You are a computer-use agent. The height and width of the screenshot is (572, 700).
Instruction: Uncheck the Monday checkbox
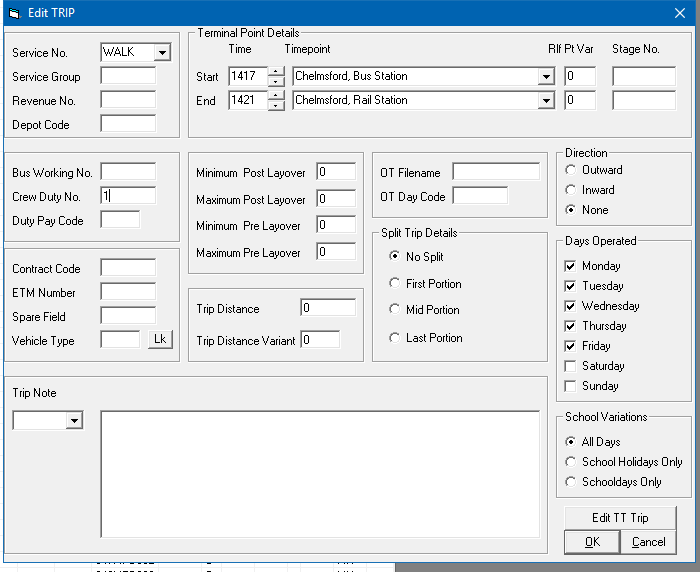pos(571,266)
